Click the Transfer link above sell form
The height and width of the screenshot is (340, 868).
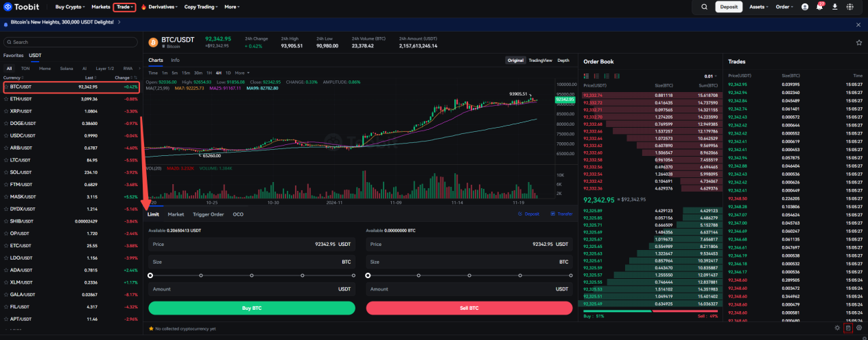coord(562,214)
